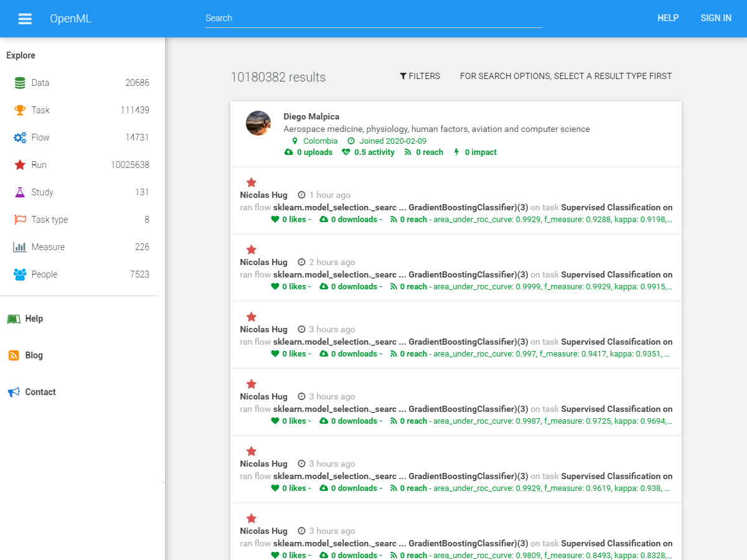Click the Task trophy icon
The height and width of the screenshot is (560, 747).
[x=20, y=110]
